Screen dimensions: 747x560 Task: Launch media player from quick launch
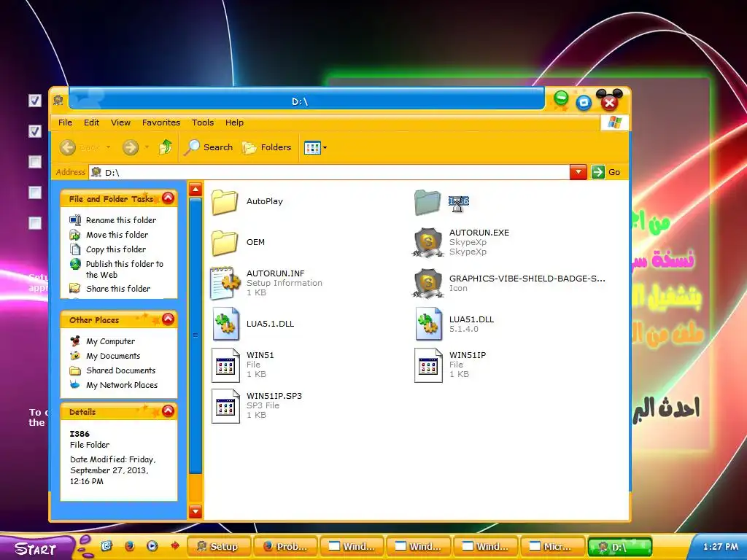point(152,545)
